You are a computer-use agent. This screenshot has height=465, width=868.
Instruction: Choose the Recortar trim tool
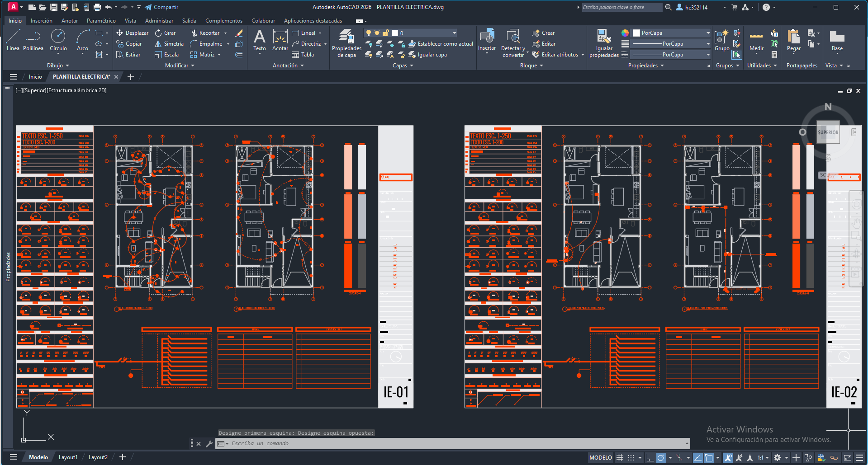tap(205, 33)
